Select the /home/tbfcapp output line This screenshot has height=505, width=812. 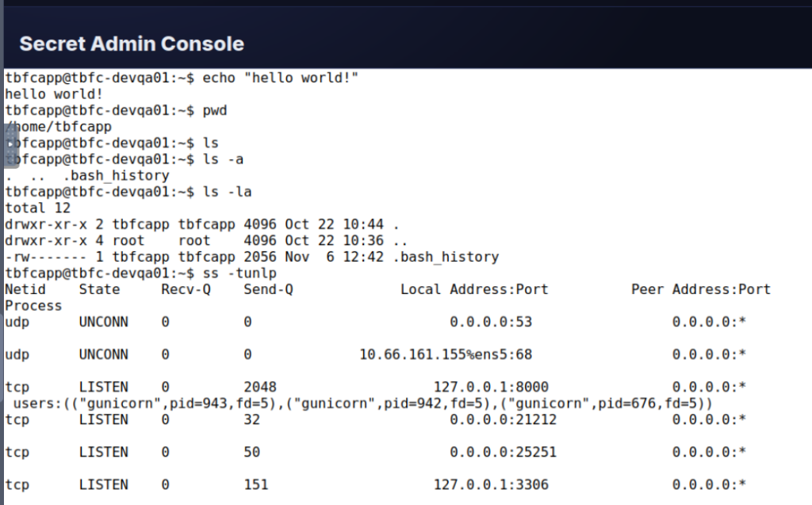coord(59,127)
